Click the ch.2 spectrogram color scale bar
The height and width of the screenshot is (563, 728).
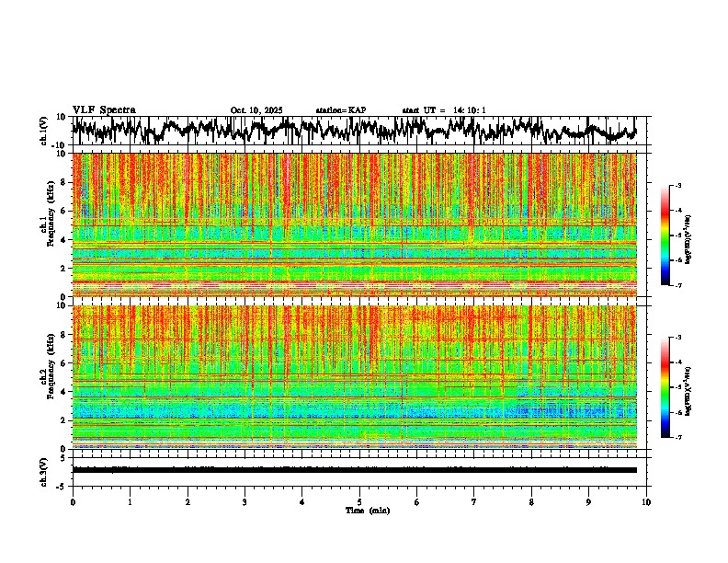pos(665,387)
